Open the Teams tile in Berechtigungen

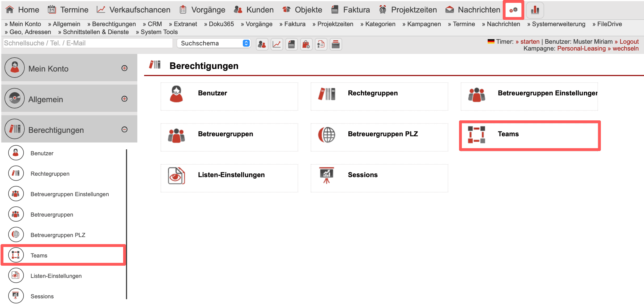529,135
